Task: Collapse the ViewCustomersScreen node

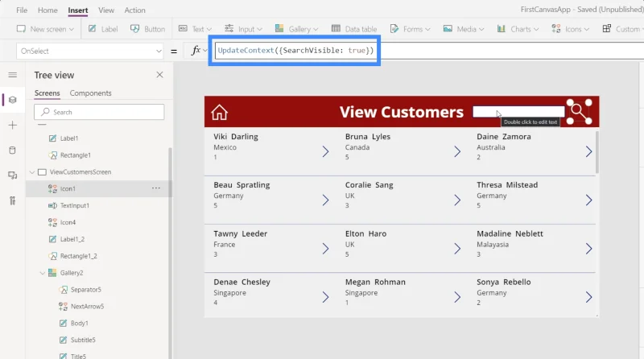Action: [32, 172]
